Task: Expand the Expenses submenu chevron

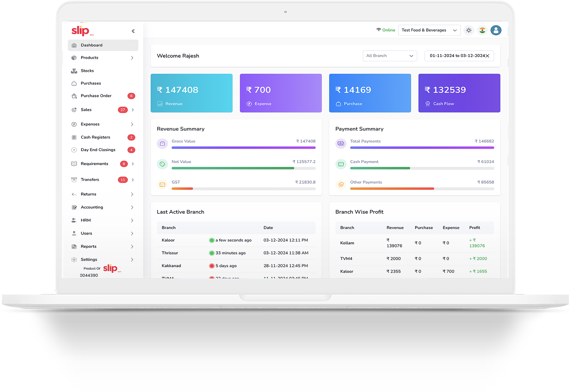Action: pyautogui.click(x=132, y=124)
